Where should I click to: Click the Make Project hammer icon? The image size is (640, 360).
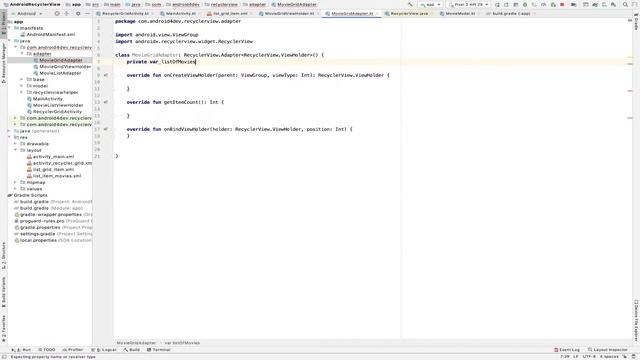410,4
